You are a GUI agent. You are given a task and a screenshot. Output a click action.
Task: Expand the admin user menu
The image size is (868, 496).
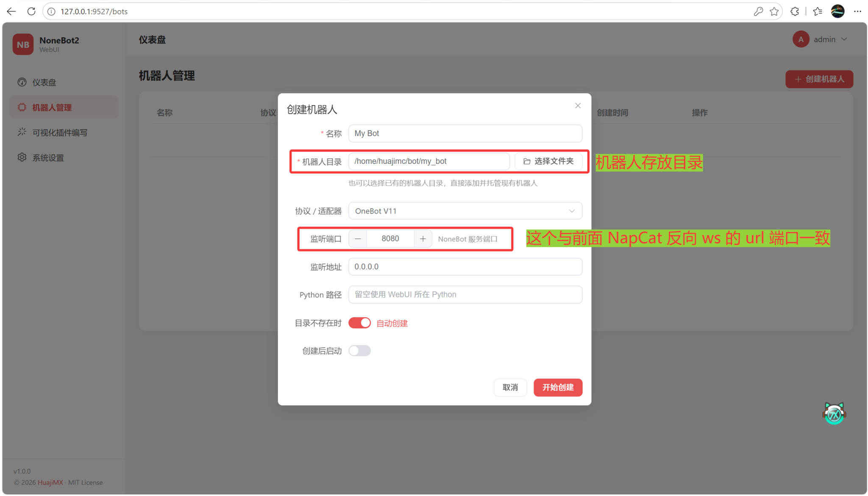click(821, 39)
